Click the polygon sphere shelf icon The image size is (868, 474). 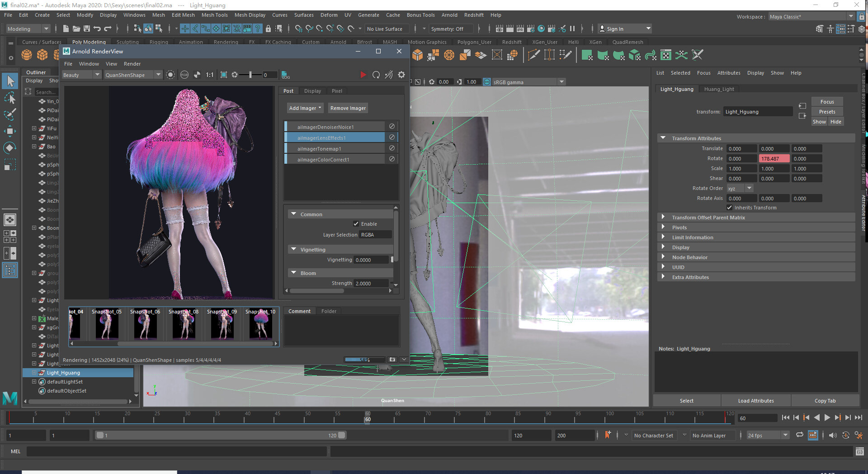(x=27, y=55)
